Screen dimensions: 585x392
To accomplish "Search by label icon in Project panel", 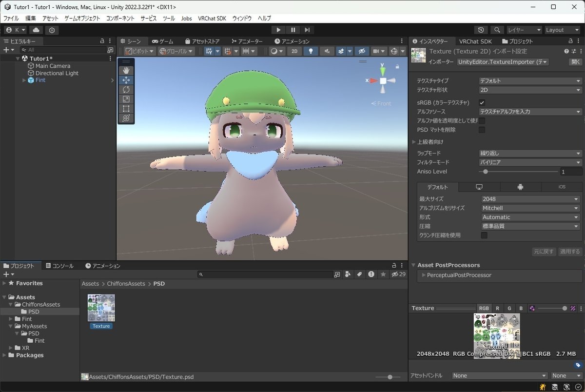I will [359, 274].
